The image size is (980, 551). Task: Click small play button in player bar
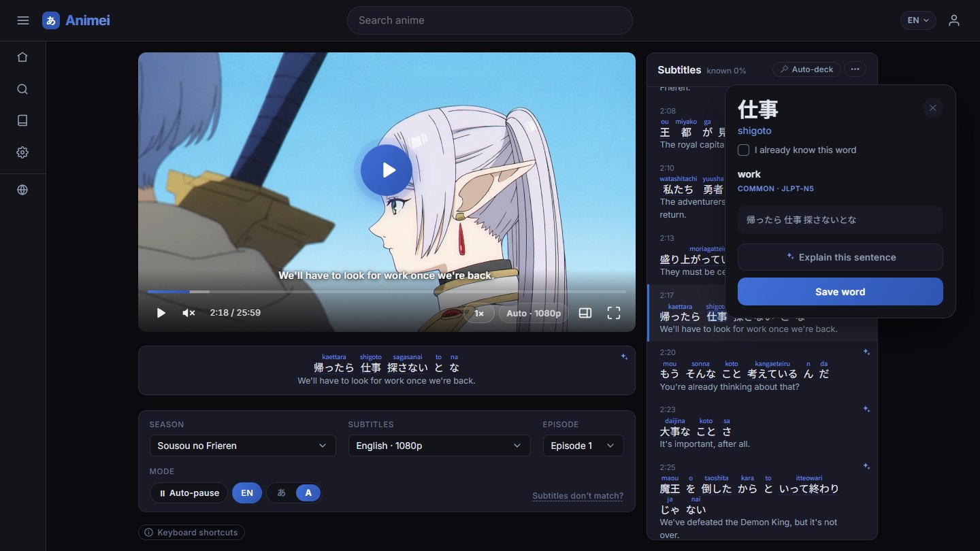[161, 313]
